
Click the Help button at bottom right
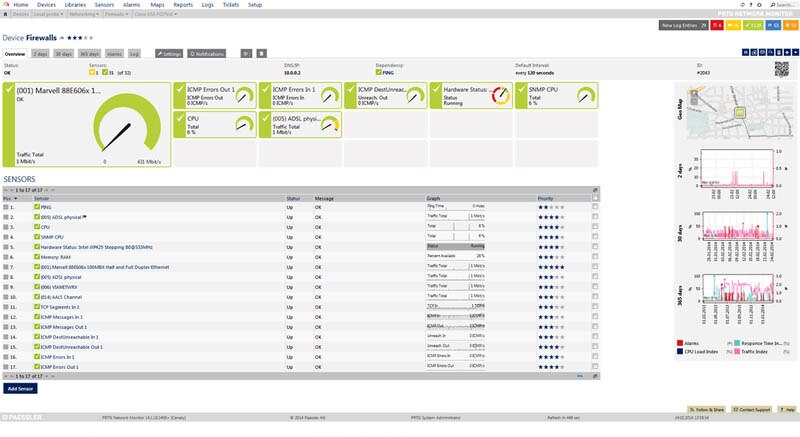pos(788,409)
